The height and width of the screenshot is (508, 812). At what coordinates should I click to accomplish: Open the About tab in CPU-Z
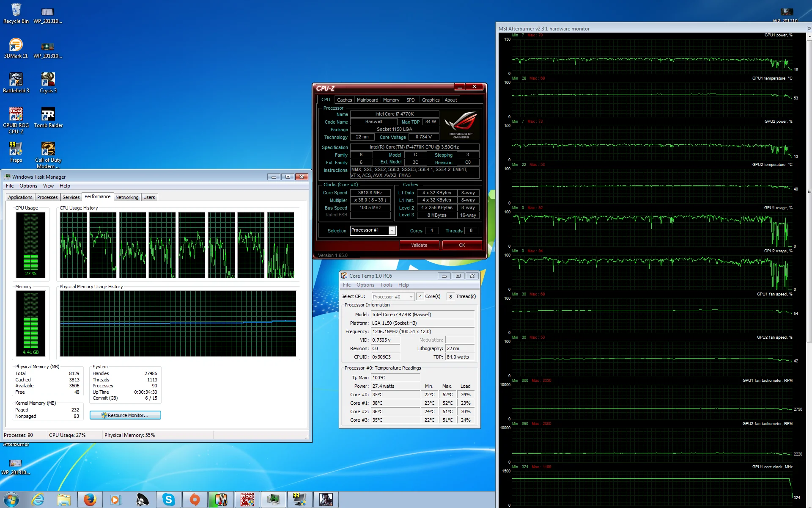tap(451, 100)
